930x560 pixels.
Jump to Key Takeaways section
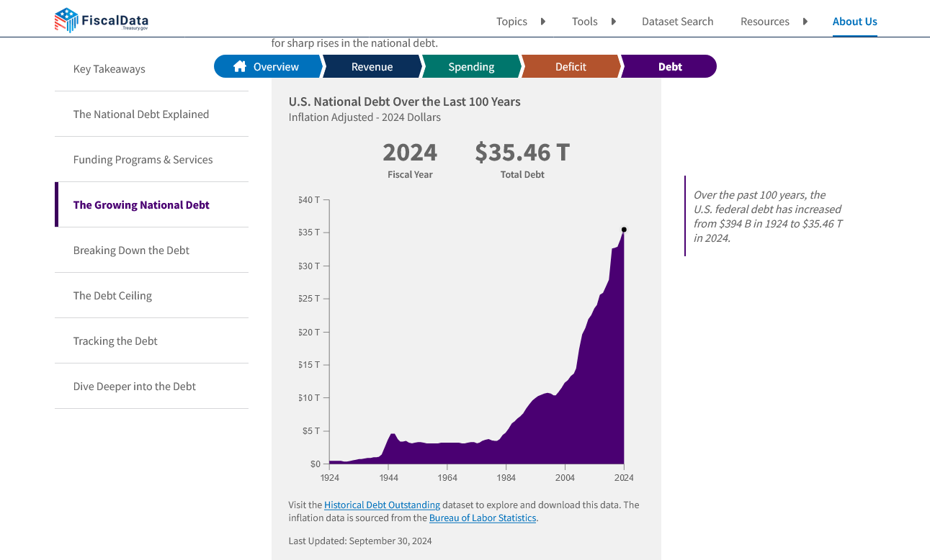109,69
